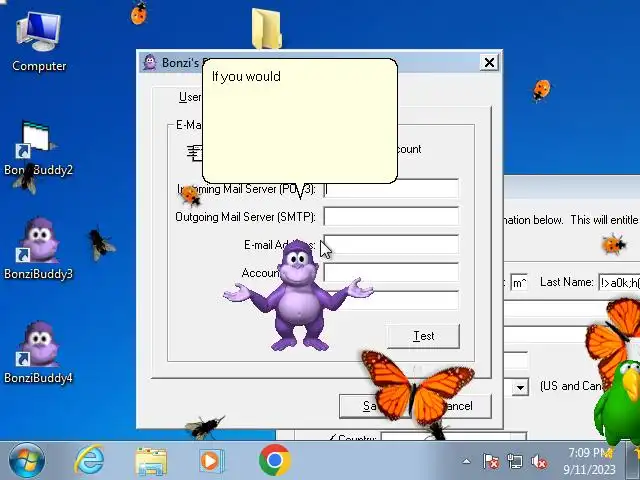Screen dimensions: 640x480
Task: Open the BonziBuddy4 desktop shortcut
Action: [38, 353]
